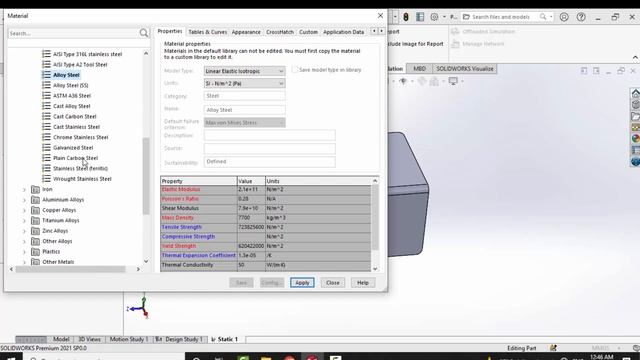Switch to the Properties tab
Screen dimensions: 640x360
coord(170,31)
